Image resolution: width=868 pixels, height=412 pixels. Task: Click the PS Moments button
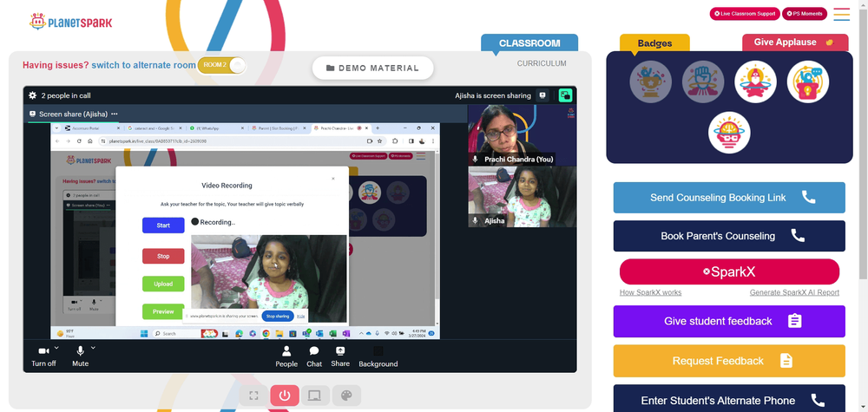coord(805,14)
